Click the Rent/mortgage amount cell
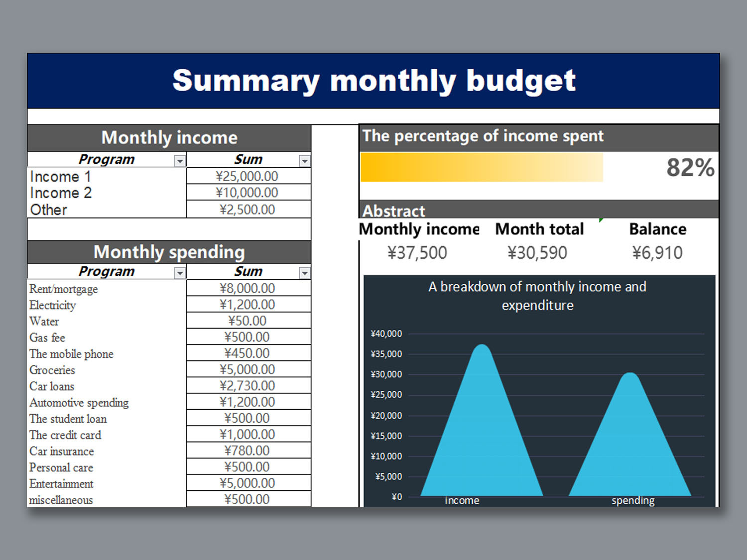This screenshot has height=560, width=747. [248, 288]
